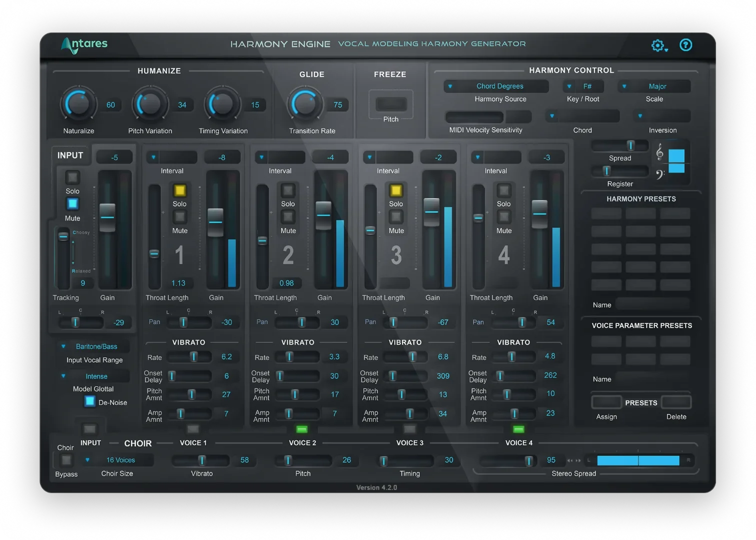Screen dimensions: 756x540
Task: Click the voice 2 Pan slider
Action: pyautogui.click(x=297, y=322)
